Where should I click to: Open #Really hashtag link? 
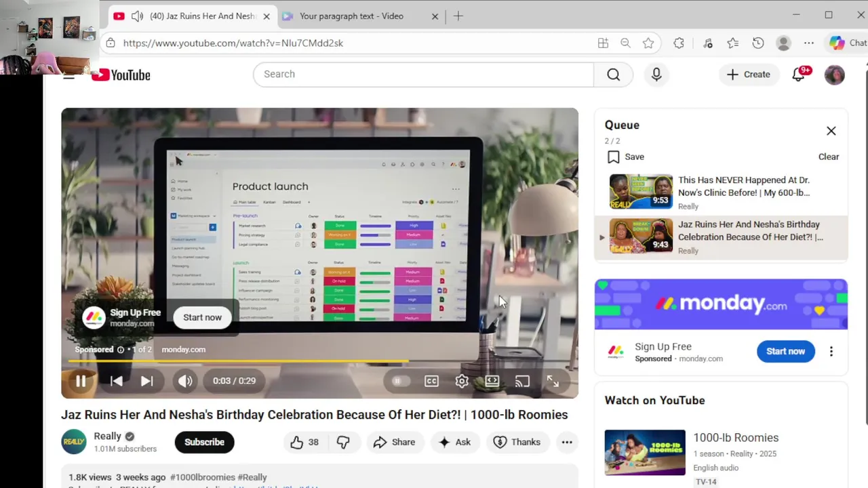(x=252, y=477)
